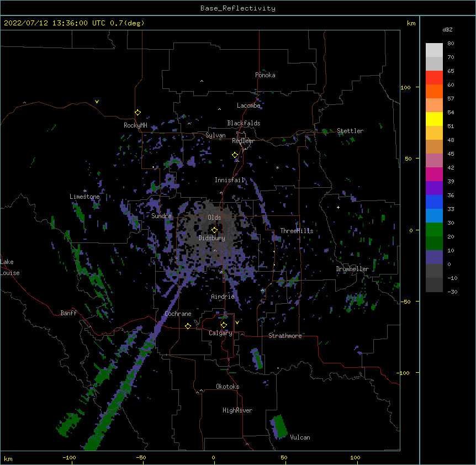
Task: Select the white asterisk marker east of Innisfail
Action: [277, 167]
